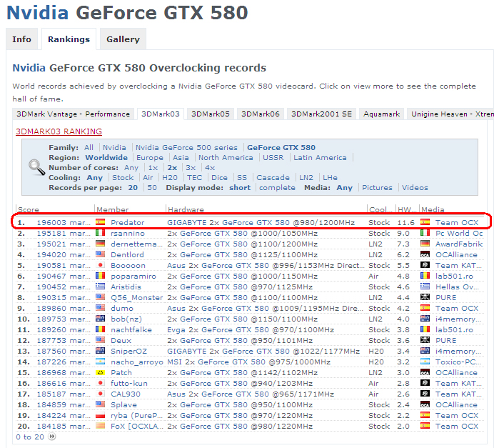Screen dimensions: 494x448
Task: Open the Info tab
Action: [21, 39]
